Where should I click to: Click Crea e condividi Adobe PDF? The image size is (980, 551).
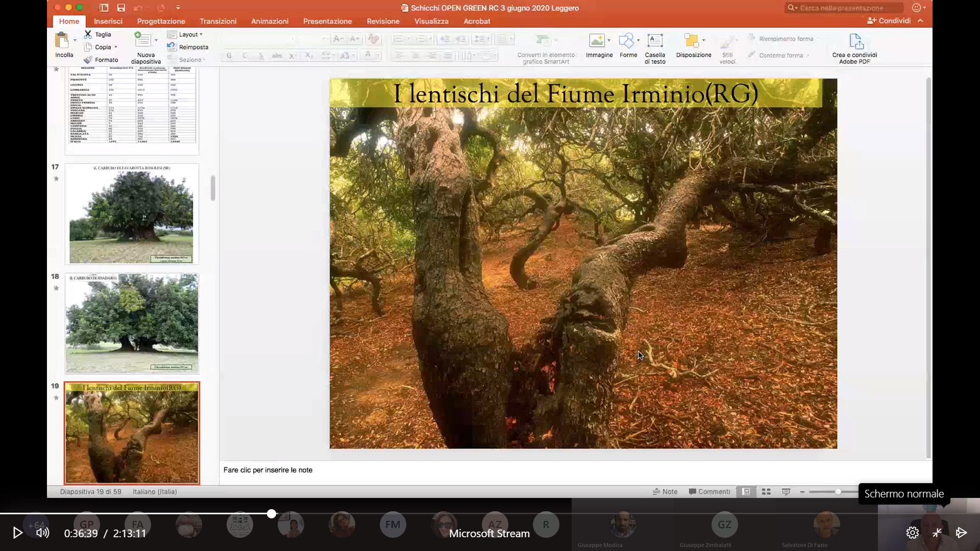[x=855, y=42]
